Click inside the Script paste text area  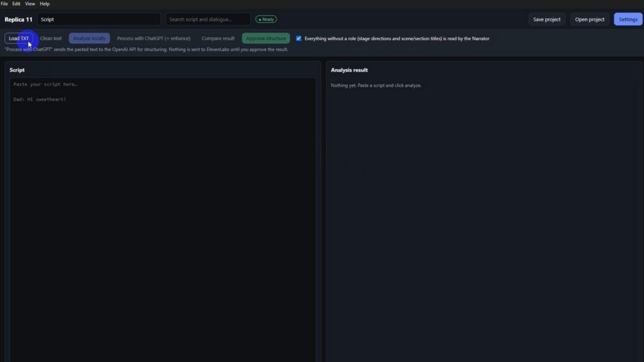[163, 219]
